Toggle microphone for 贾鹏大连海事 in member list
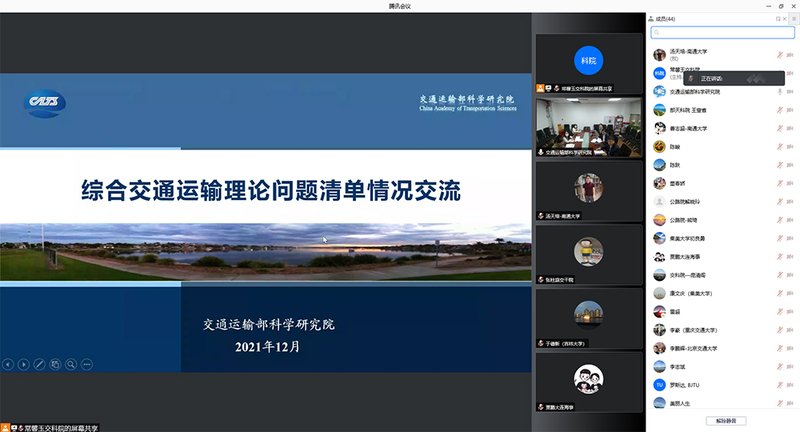800x432 pixels. pos(780,257)
